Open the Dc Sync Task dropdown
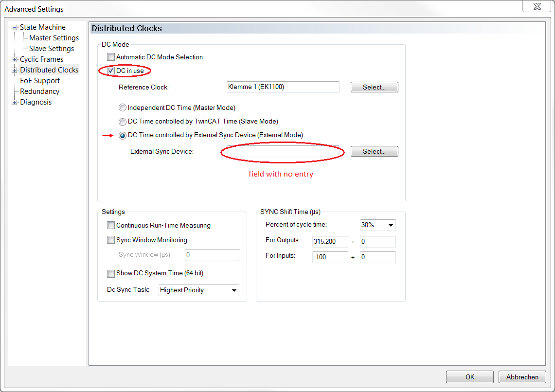 point(198,290)
